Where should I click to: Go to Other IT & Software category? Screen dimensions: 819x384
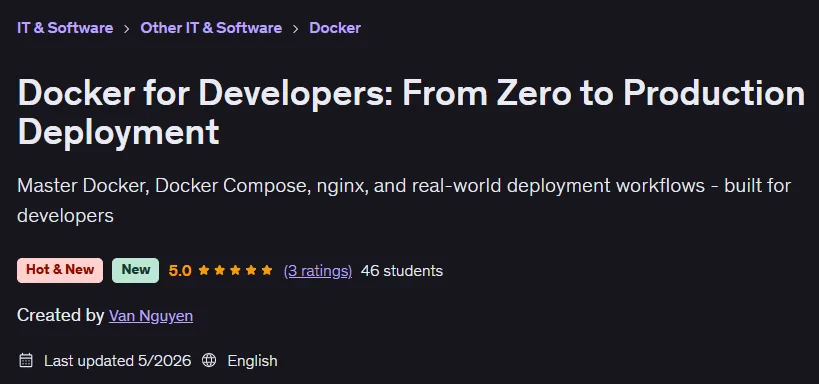pos(211,28)
